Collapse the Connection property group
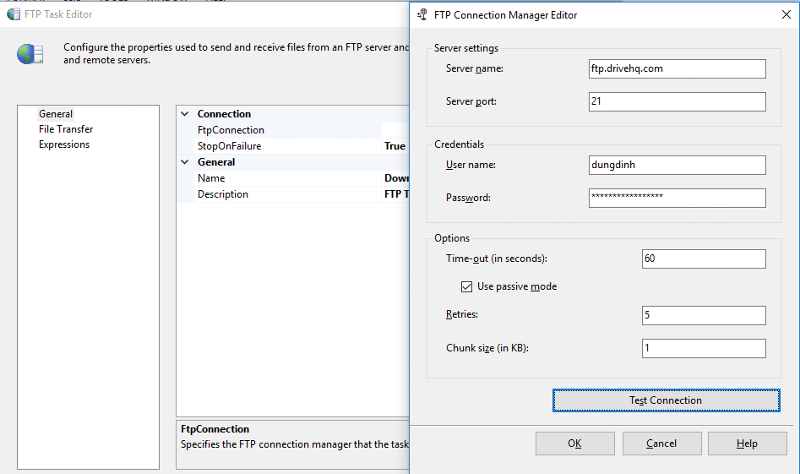The width and height of the screenshot is (800, 474). tap(185, 114)
